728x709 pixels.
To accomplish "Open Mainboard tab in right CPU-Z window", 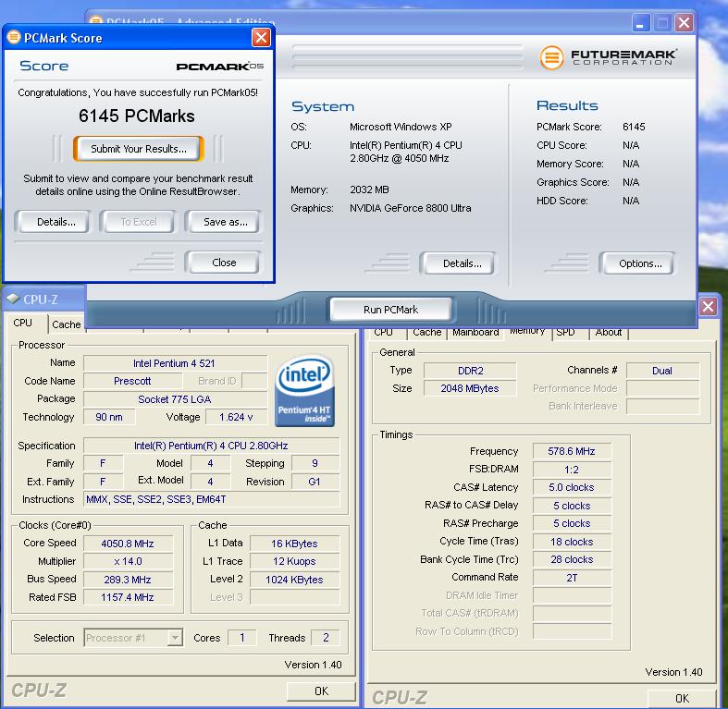I will 475,333.
